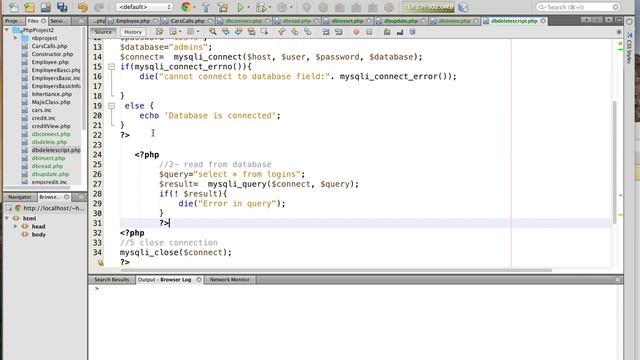Open the CarsCalls.php editor tab
This screenshot has height=360, width=640.
coord(187,21)
